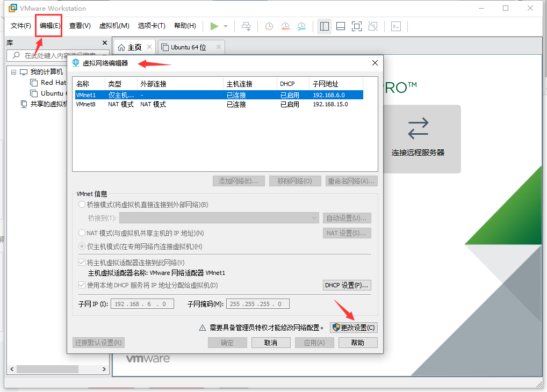Viewport: 547px width, 392px height.
Task: Select the VMnet8 NAT network row
Action: coord(219,104)
